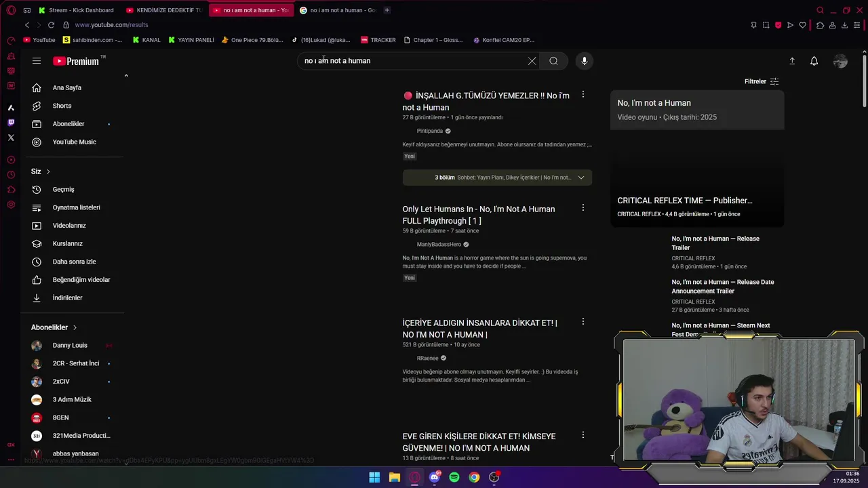Open Release Date Announcement Trailer video
The height and width of the screenshot is (488, 868).
723,286
